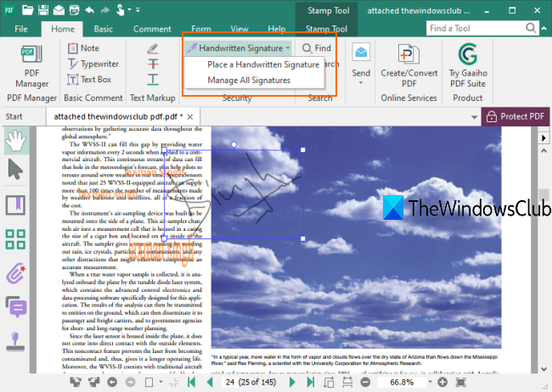Close the attached thewindowsclub pdf tab

(x=189, y=116)
